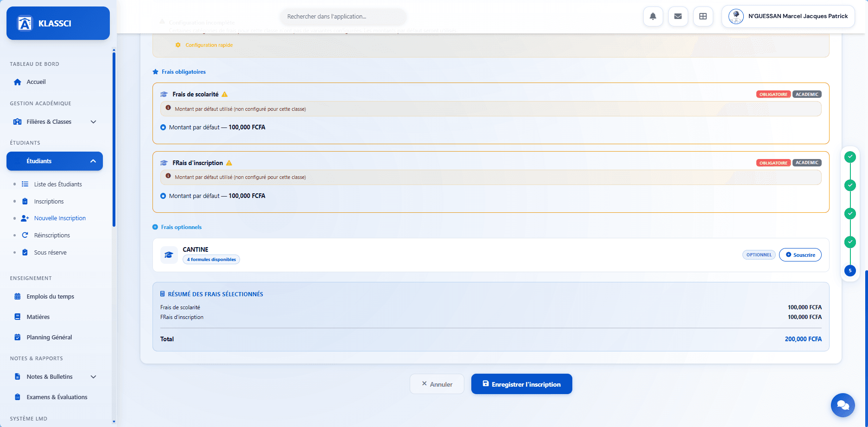Click the Inscriptions clipboard icon

[x=25, y=201]
